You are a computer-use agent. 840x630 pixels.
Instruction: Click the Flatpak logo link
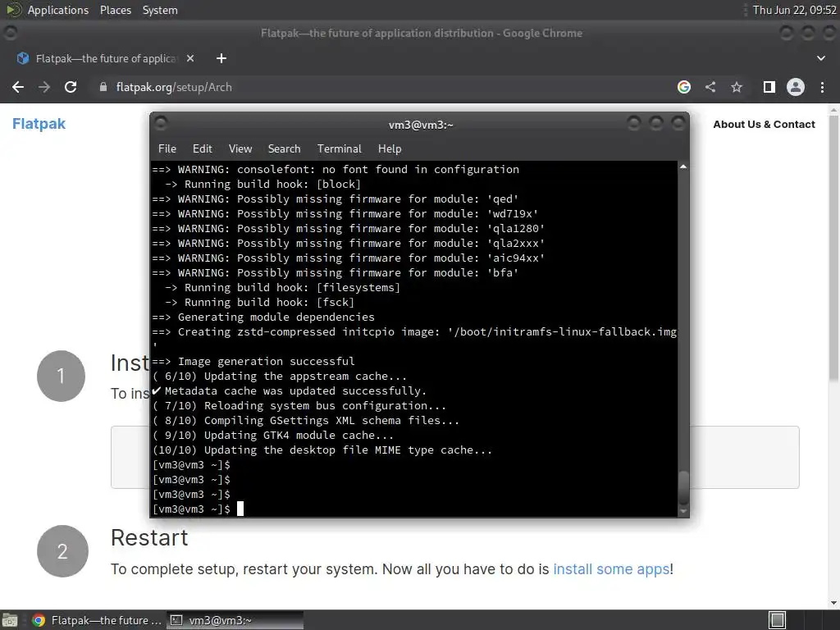[39, 124]
